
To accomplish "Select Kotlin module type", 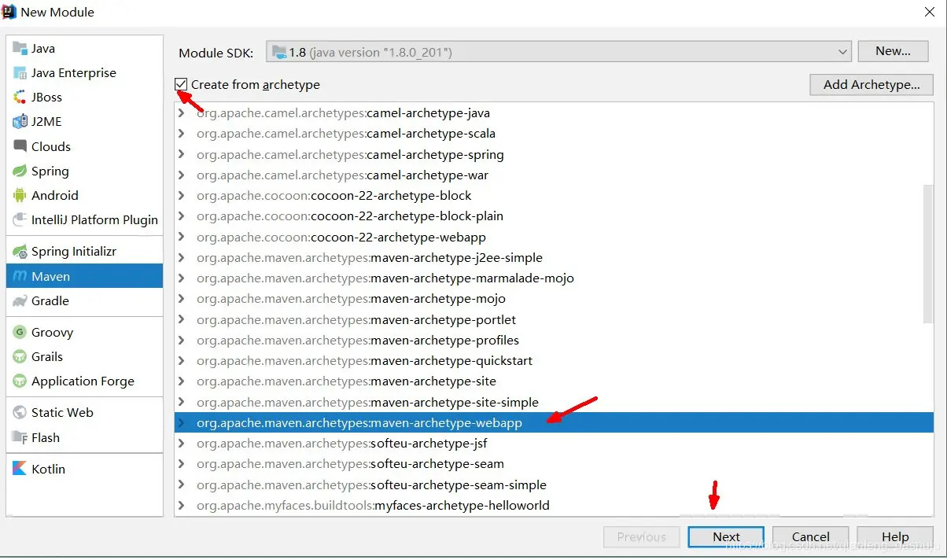I will (x=85, y=469).
